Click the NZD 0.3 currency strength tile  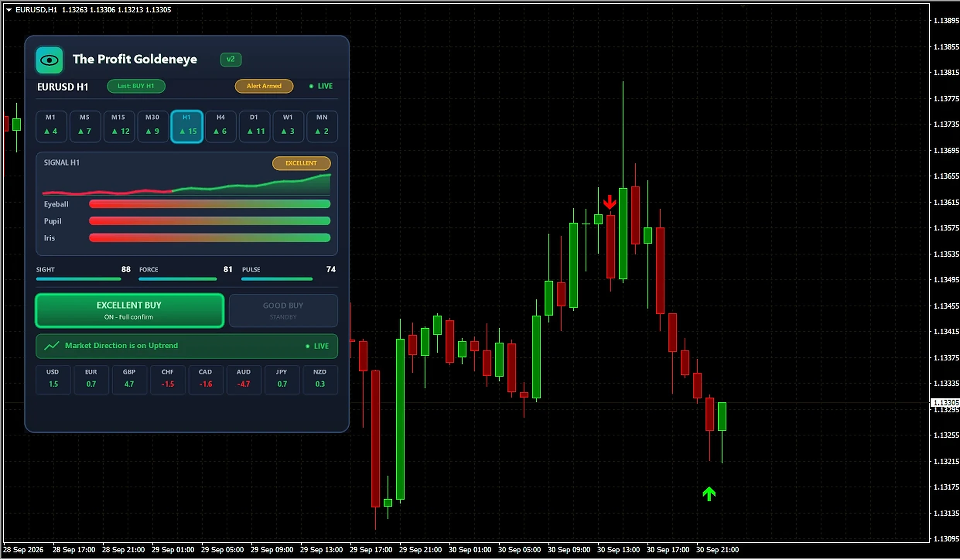pyautogui.click(x=320, y=380)
